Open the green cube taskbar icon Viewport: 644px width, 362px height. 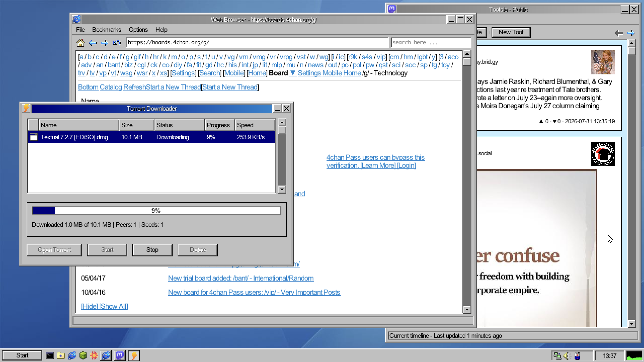[83, 355]
